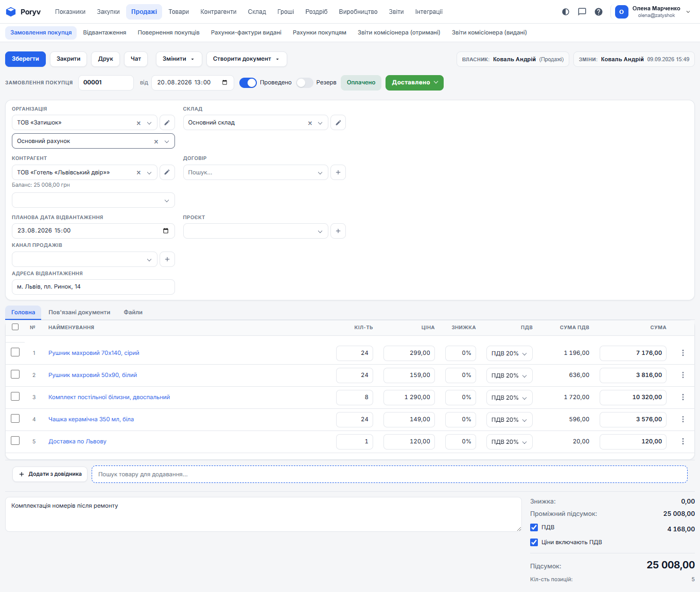Open Рушник махровий 50х90, білий link

click(x=93, y=375)
